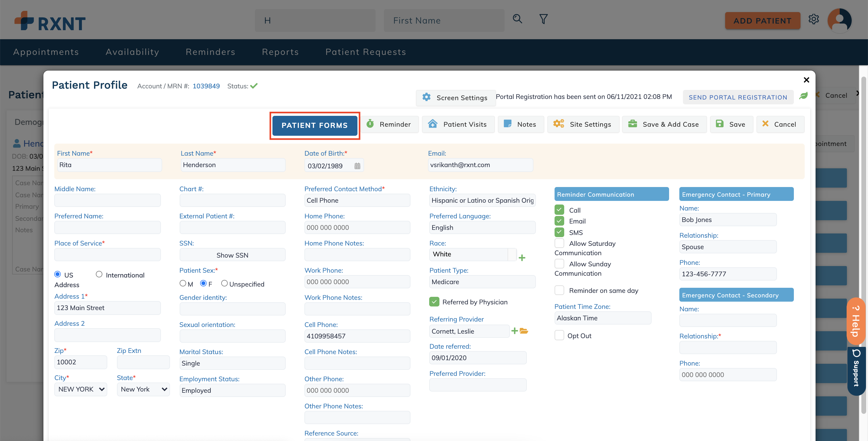Screen dimensions: 868x441
Task: Enable Allow Sunday Communication
Action: (559, 264)
